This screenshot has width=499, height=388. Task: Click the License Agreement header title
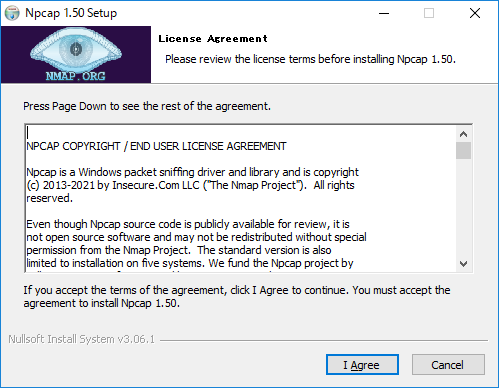(x=213, y=39)
